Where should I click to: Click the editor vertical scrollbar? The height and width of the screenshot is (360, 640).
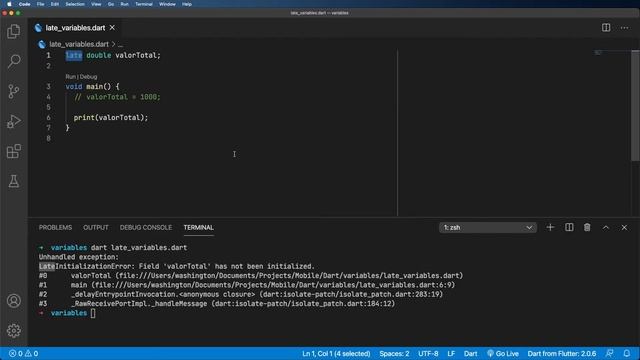(635, 105)
